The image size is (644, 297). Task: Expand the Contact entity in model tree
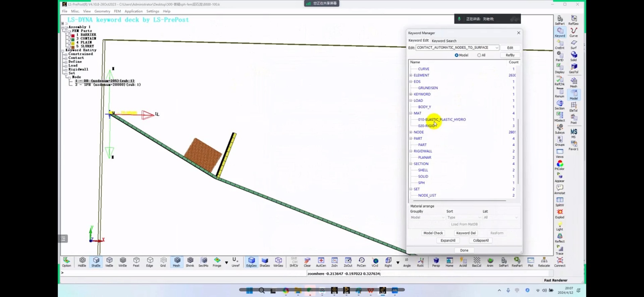[66, 58]
